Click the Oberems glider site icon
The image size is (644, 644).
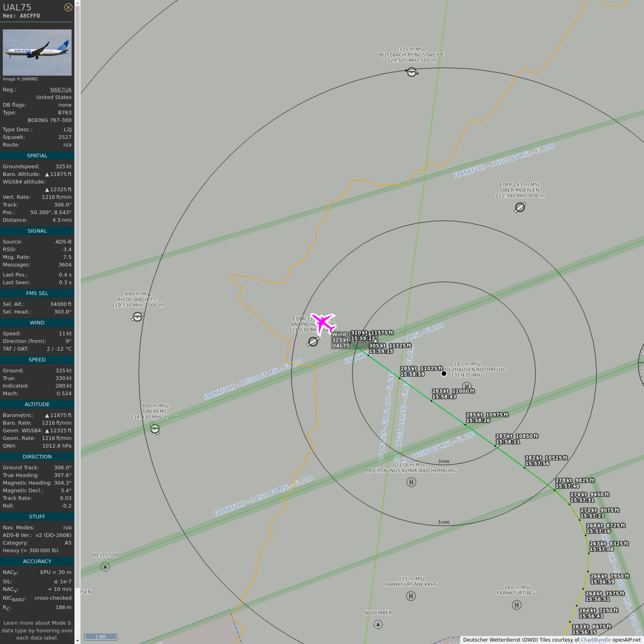(x=155, y=429)
